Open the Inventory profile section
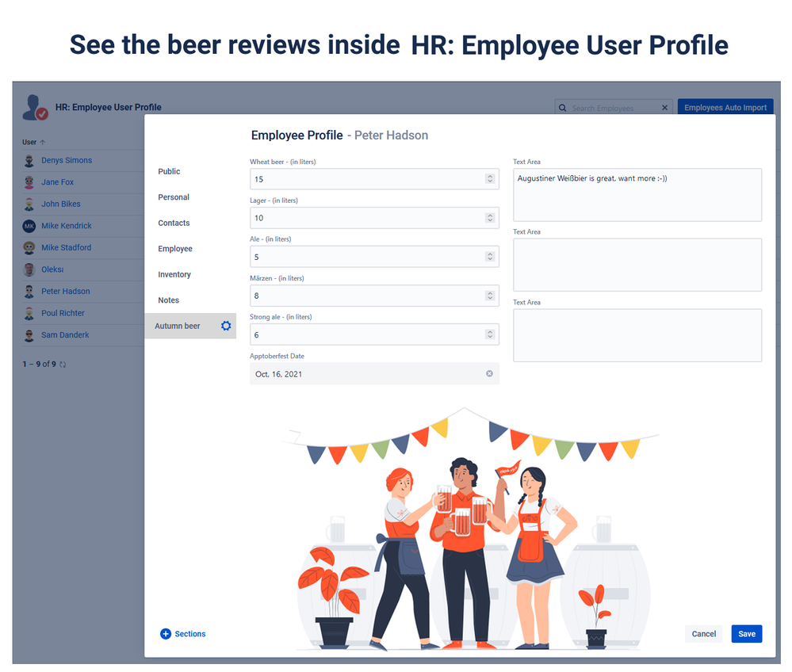The height and width of the screenshot is (672, 792). click(174, 274)
